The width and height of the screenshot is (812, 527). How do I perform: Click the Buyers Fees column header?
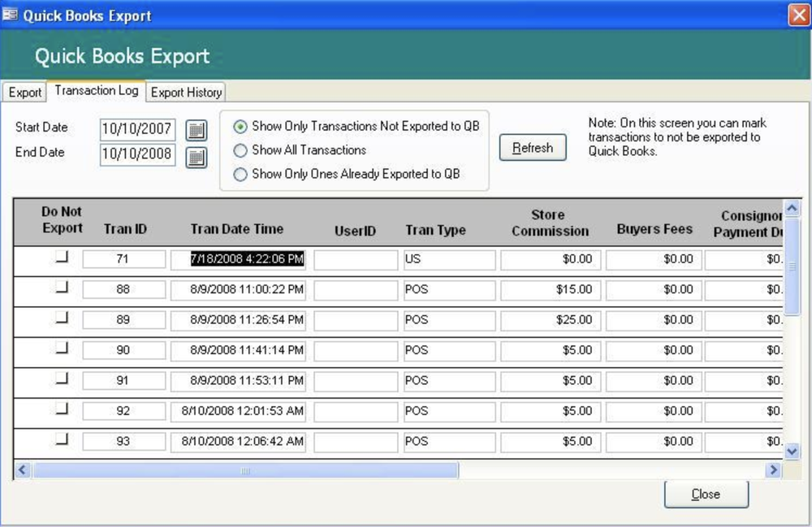654,229
